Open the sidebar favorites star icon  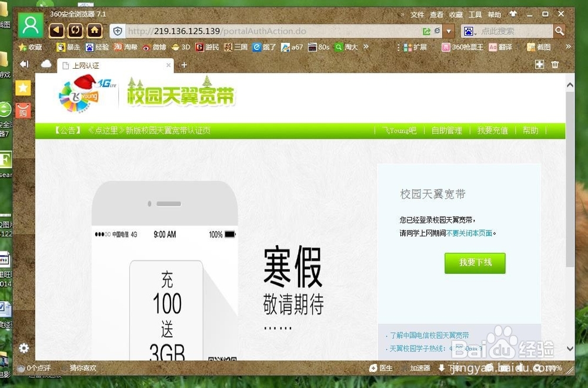pos(23,88)
